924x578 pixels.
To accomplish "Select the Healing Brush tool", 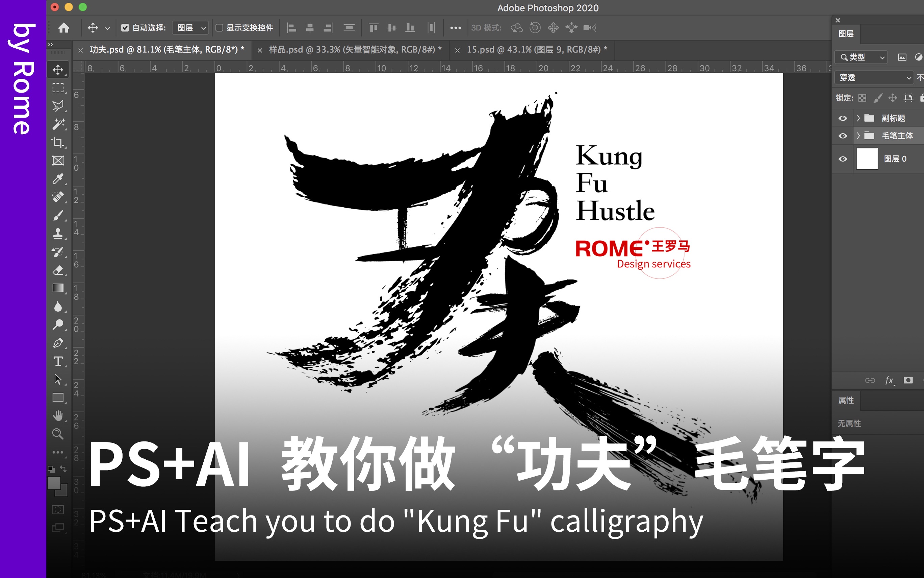I will (x=58, y=197).
